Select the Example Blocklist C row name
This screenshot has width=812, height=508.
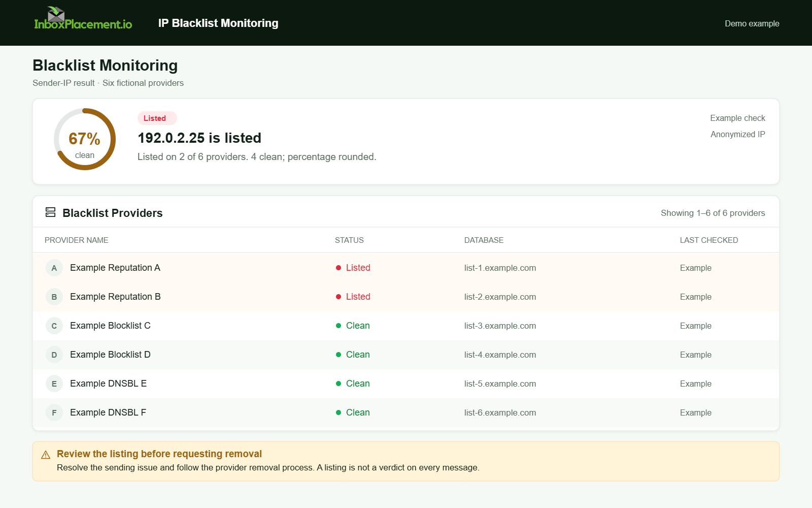[x=110, y=326]
